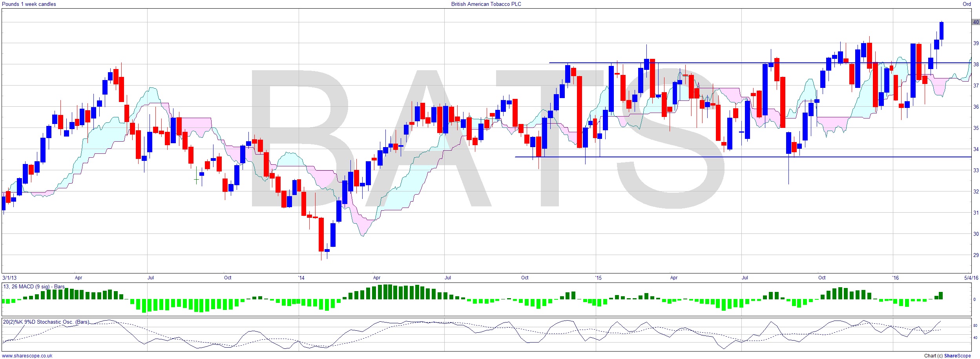Click the '16 year marker on date axis
The width and height of the screenshot is (980, 359).
tap(895, 278)
